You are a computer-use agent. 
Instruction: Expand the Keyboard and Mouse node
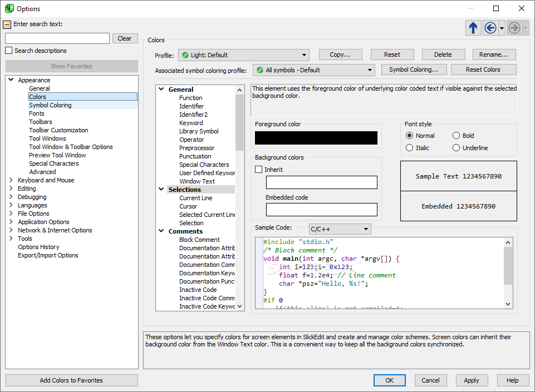11,180
